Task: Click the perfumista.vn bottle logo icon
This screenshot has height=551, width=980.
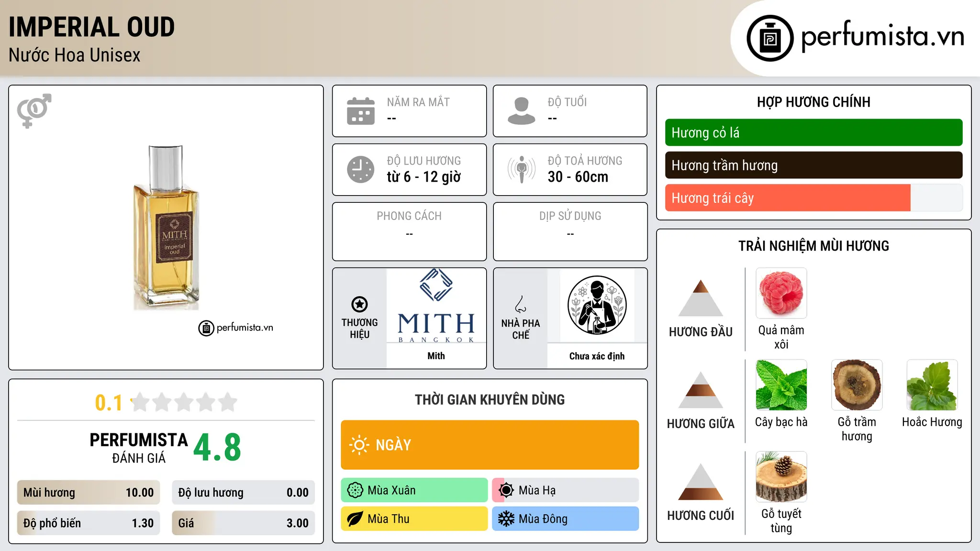Action: point(770,38)
